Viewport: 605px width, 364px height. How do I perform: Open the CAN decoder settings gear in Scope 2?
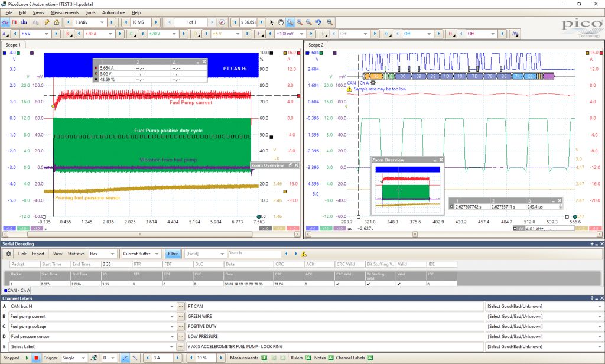coord(373,83)
